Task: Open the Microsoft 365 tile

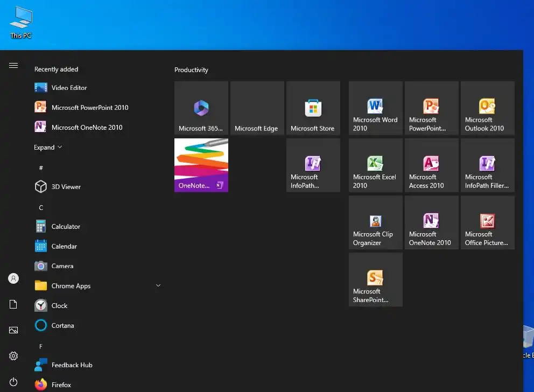Action: click(201, 108)
